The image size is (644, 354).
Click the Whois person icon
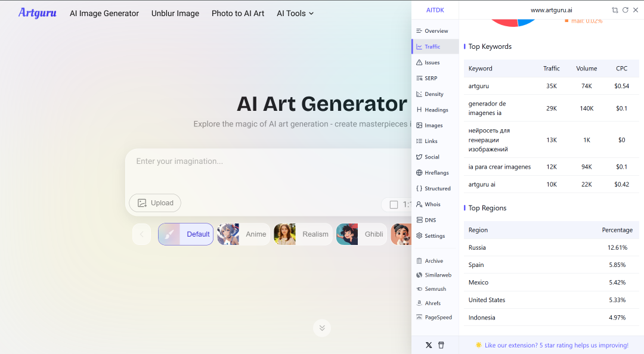tap(419, 204)
